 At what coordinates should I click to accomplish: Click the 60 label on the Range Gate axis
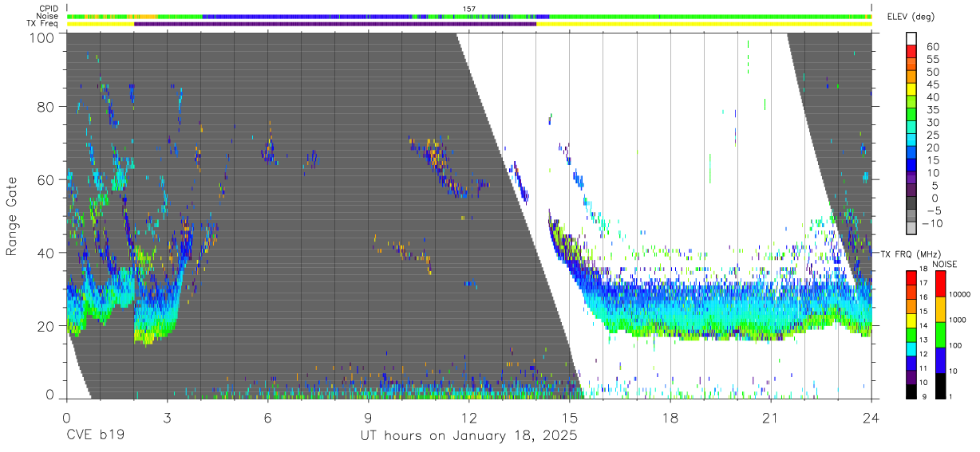coord(47,179)
